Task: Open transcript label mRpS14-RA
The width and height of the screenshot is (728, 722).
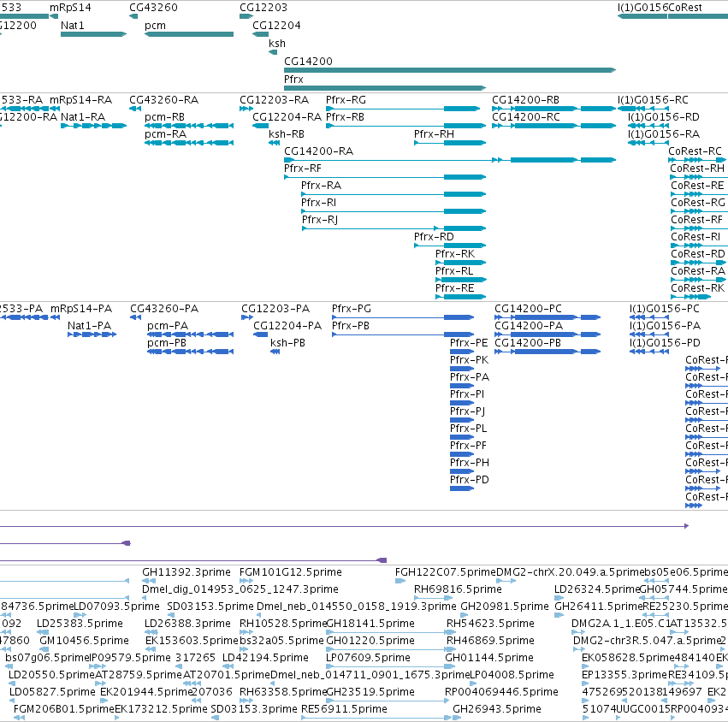Action: coord(80,100)
